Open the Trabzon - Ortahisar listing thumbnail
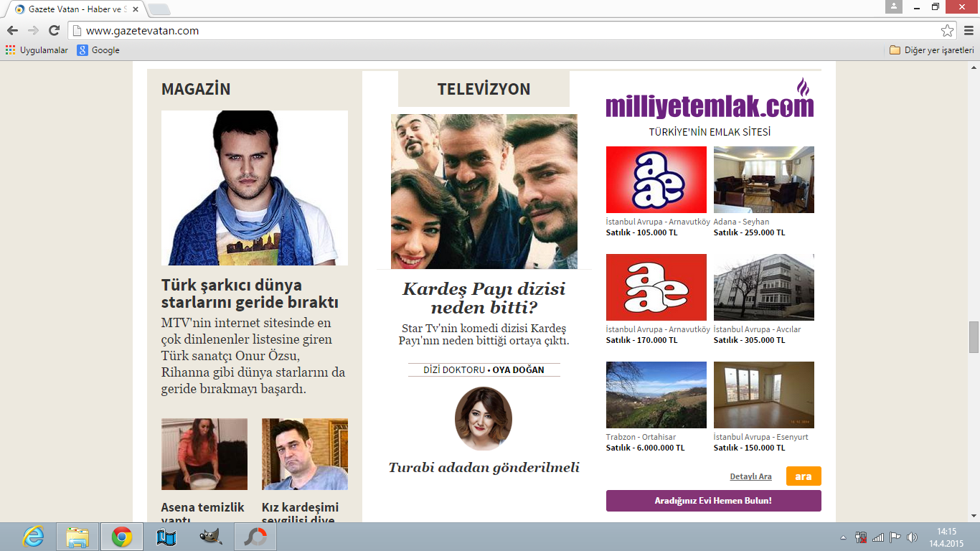Viewport: 980px width, 551px height. click(656, 395)
